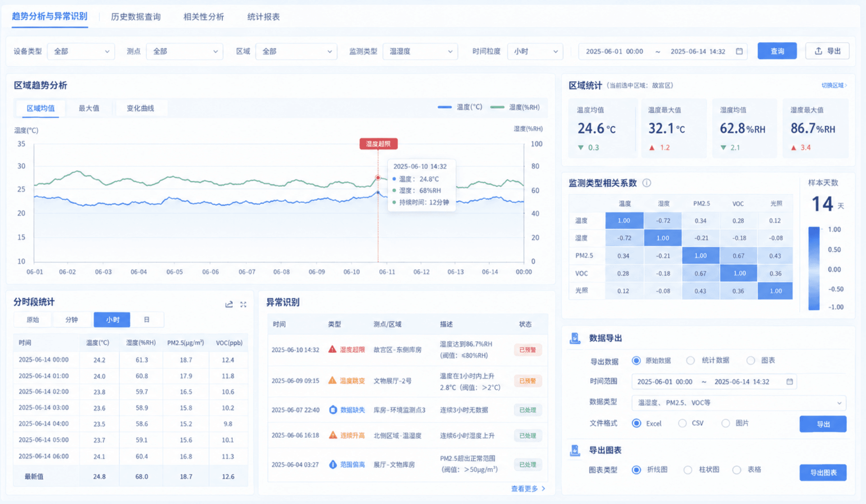
Task: Expand the 数据类型 export dropdown
Action: point(739,403)
